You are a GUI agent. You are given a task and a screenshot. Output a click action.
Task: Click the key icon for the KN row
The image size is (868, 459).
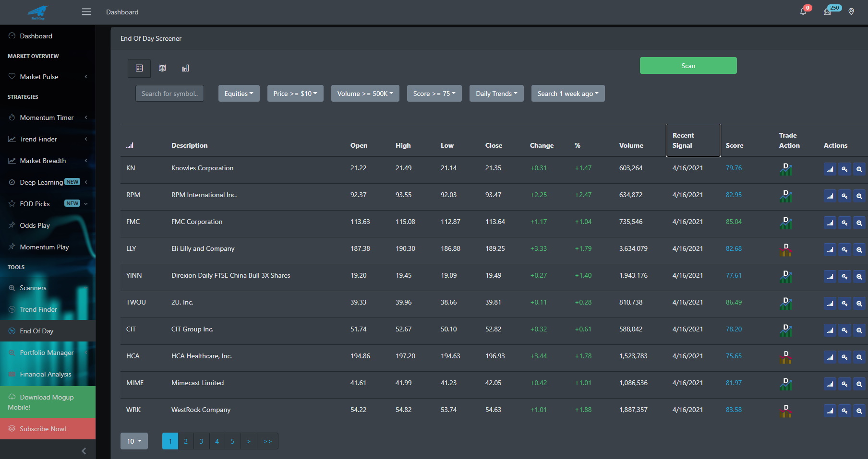tap(844, 169)
